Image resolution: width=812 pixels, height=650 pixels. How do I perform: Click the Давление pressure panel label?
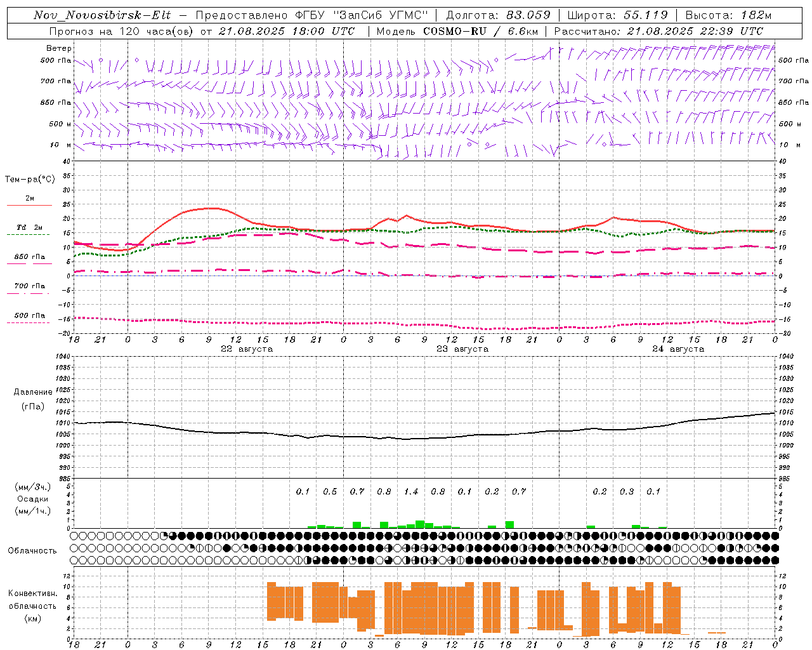pos(33,392)
